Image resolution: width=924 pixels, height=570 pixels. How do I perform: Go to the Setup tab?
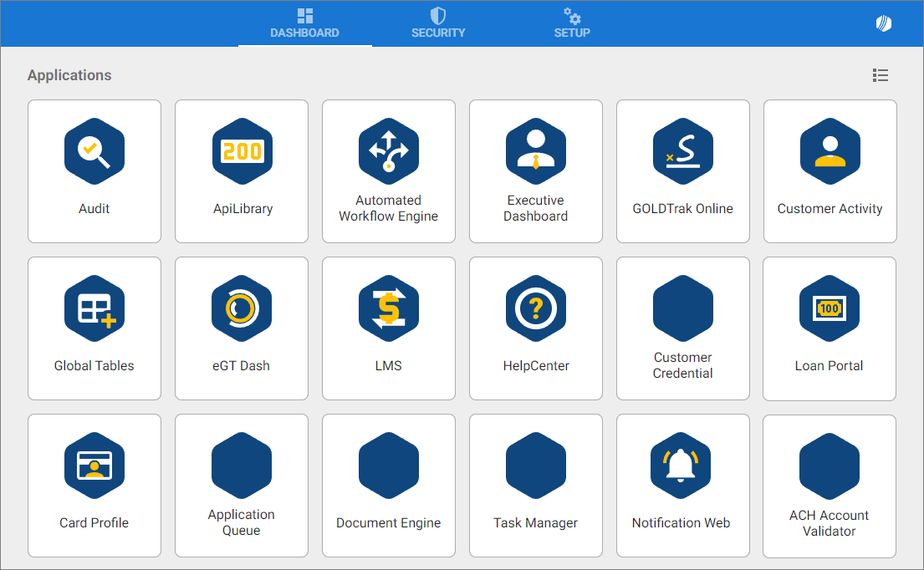[x=572, y=23]
